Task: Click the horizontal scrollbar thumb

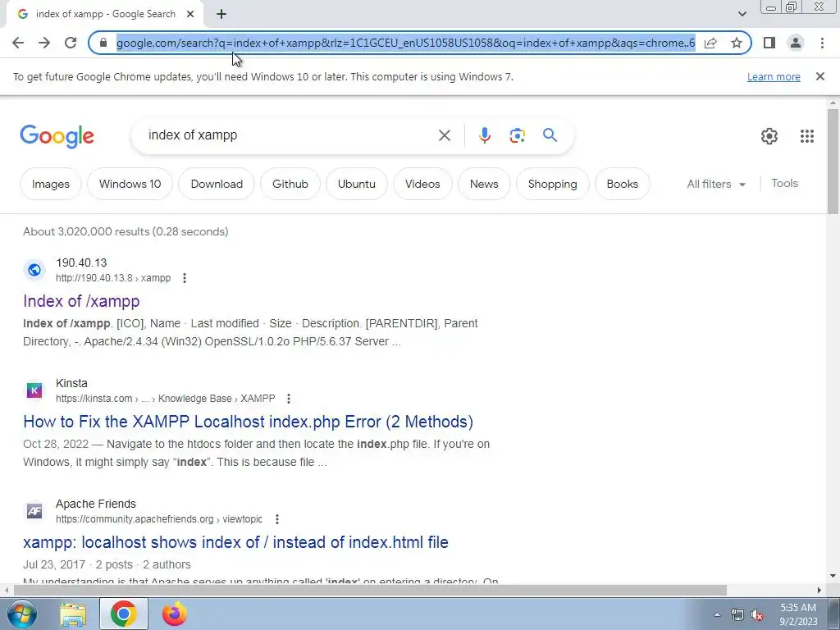Action: click(x=370, y=590)
